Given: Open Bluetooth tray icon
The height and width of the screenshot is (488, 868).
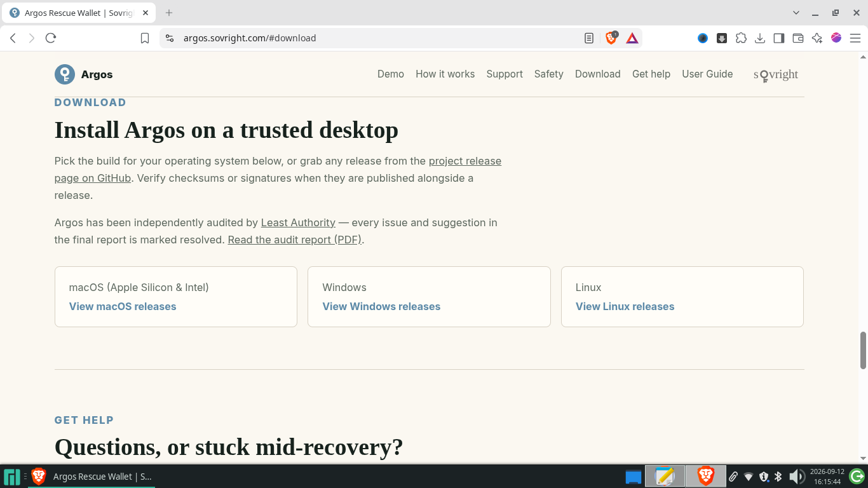Looking at the screenshot, I should 778,477.
